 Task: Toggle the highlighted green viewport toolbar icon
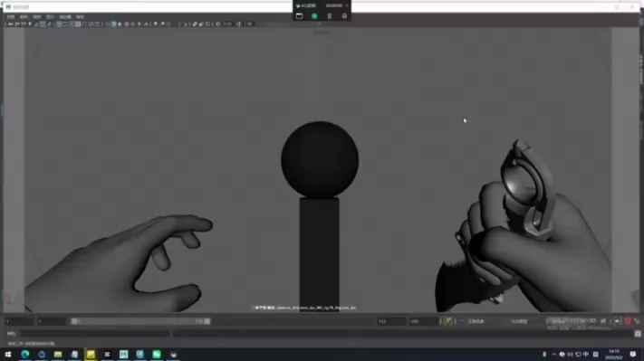(x=114, y=24)
